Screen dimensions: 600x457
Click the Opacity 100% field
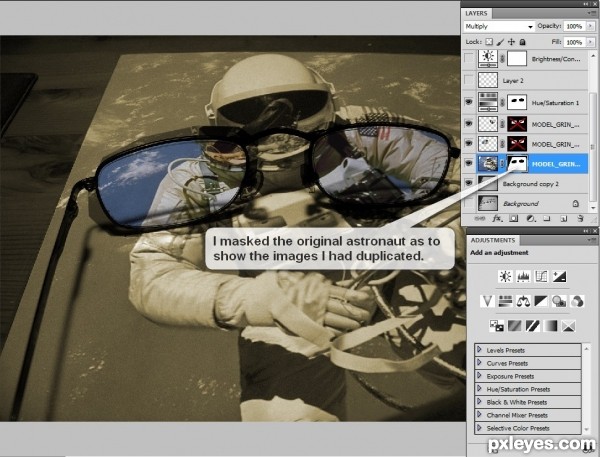point(575,26)
